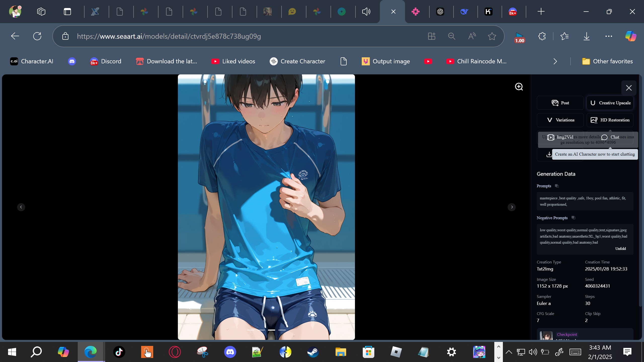644x362 pixels.
Task: Open Other favorites folder
Action: pyautogui.click(x=607, y=61)
